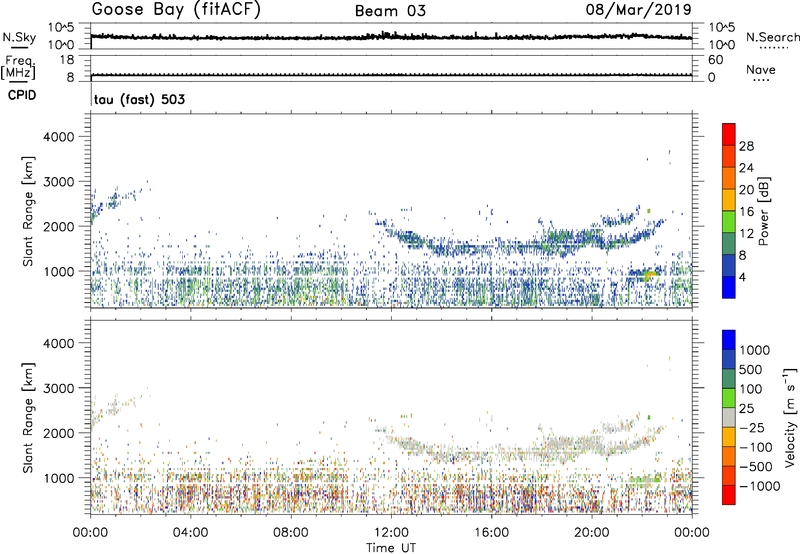Click the 'Velocity [m s-1]' color bar title
The width and height of the screenshot is (800, 554).
pyautogui.click(x=790, y=417)
